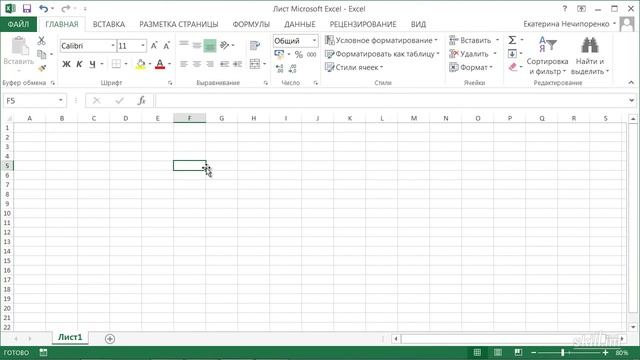
Task: Click Найти и выделить button
Action: 590,56
